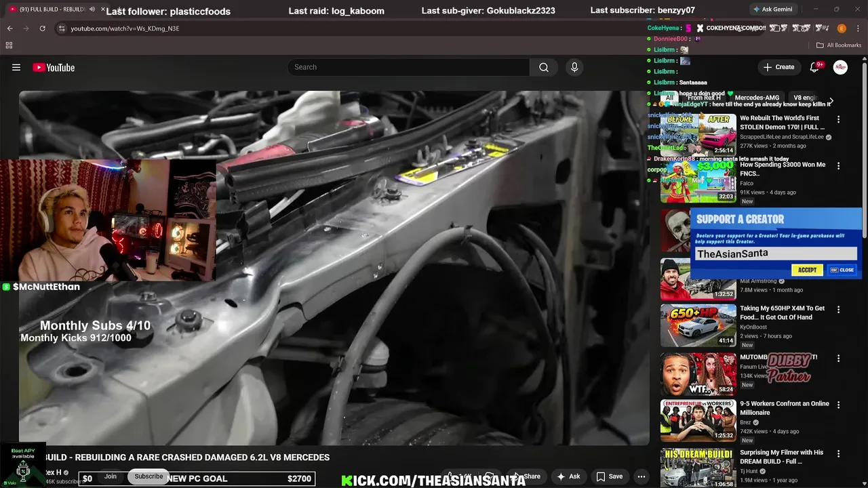Click the youtube.com address bar URL
868x488 pixels.
[x=125, y=28]
